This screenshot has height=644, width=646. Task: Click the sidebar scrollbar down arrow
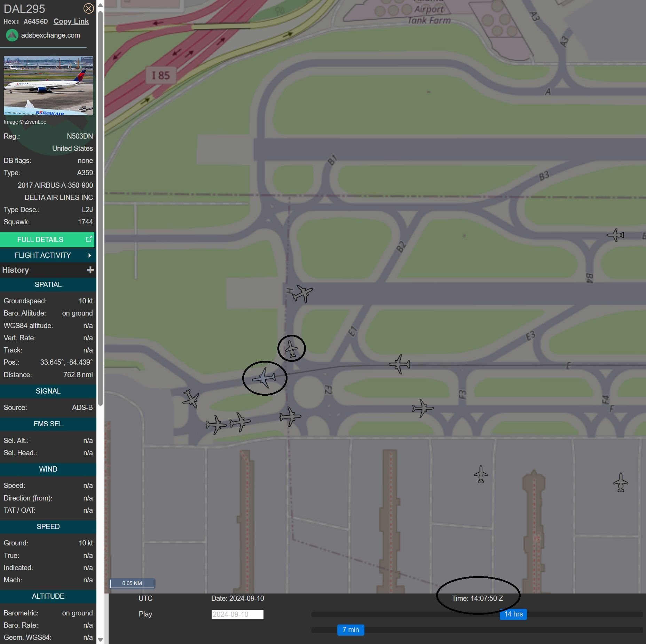pyautogui.click(x=101, y=639)
